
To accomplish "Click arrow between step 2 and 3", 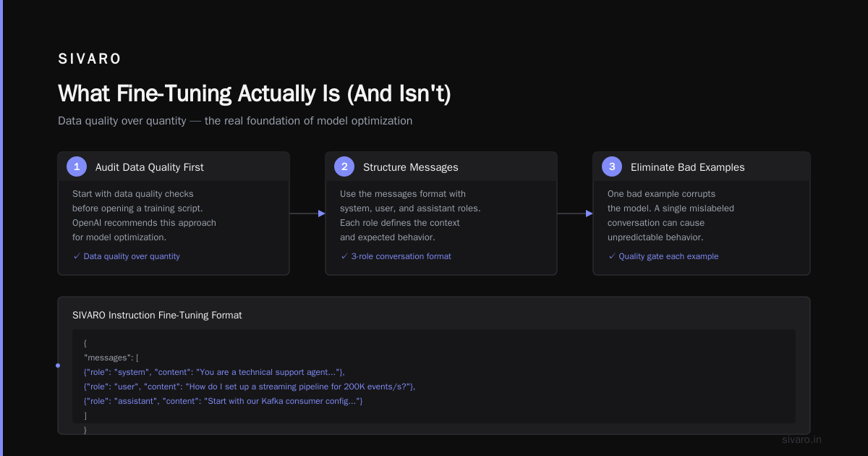I will pyautogui.click(x=575, y=214).
